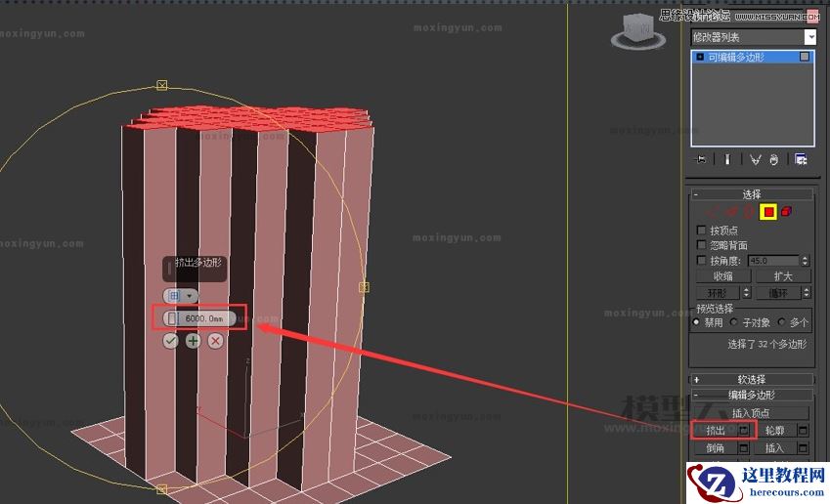
Task: Click the 挤出多边形 caddy title label
Action: tap(198, 263)
